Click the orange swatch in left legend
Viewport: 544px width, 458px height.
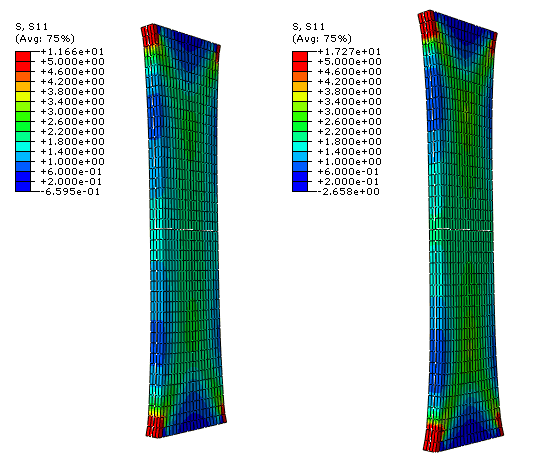23,77
